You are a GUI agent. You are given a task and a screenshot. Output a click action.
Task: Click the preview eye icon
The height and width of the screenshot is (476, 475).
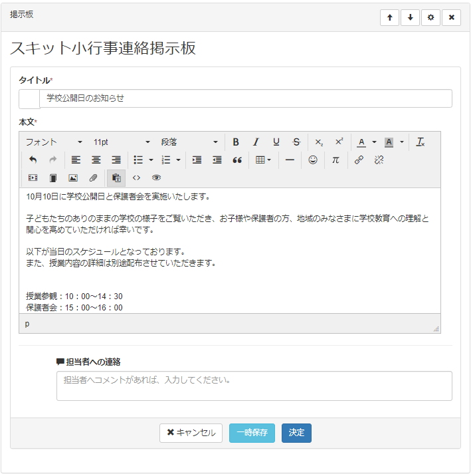[157, 178]
